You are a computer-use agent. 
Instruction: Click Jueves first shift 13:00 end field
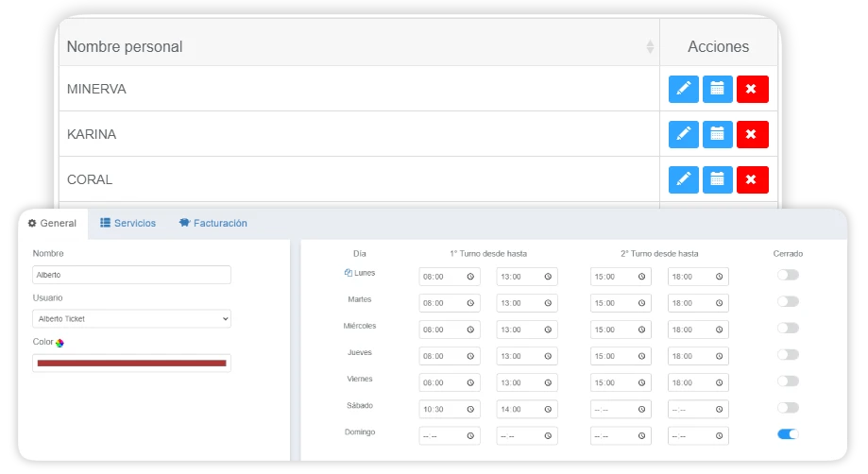coord(527,356)
